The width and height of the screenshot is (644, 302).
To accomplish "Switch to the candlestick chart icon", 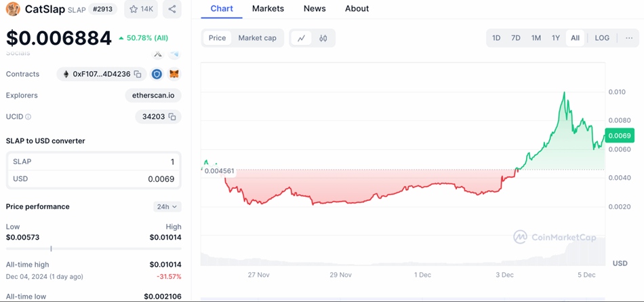I will click(x=323, y=38).
